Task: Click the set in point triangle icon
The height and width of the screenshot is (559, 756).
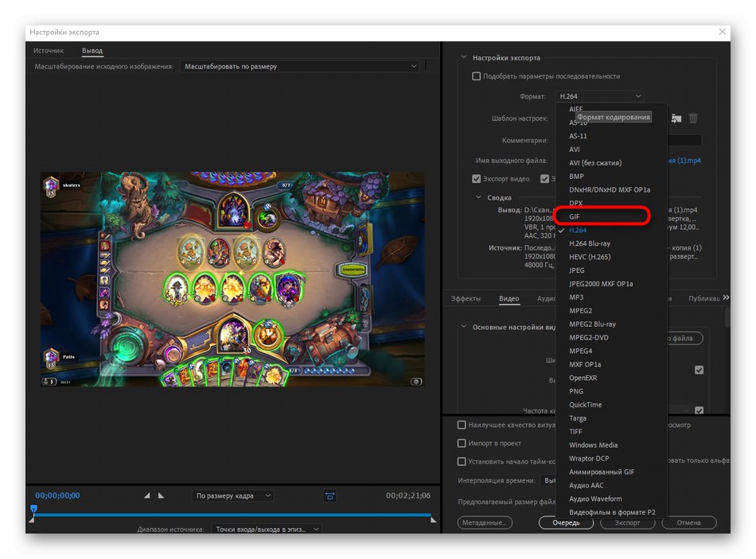Action: pyautogui.click(x=147, y=495)
